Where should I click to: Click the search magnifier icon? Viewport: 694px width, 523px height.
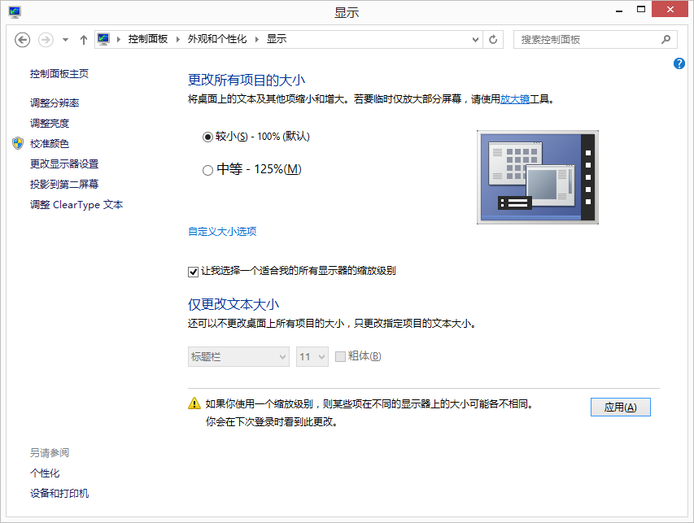[666, 39]
